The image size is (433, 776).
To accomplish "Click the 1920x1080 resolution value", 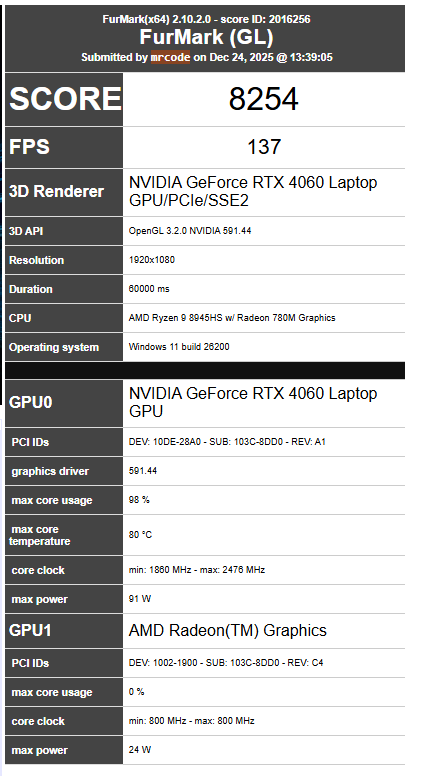I will (151, 260).
